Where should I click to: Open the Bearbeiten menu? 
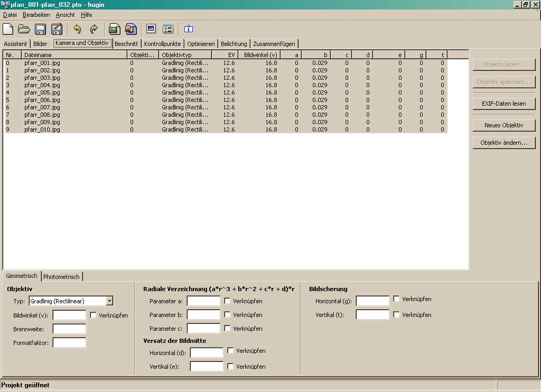[36, 15]
